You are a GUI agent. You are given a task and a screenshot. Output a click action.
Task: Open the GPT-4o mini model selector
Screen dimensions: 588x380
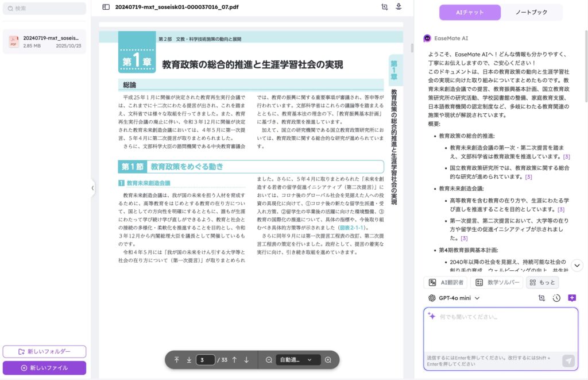(x=454, y=298)
